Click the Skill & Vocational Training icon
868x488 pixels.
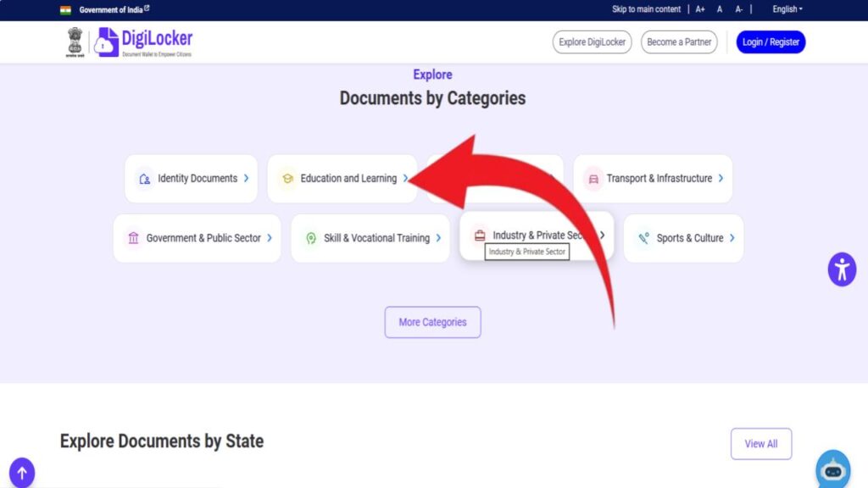(x=311, y=238)
